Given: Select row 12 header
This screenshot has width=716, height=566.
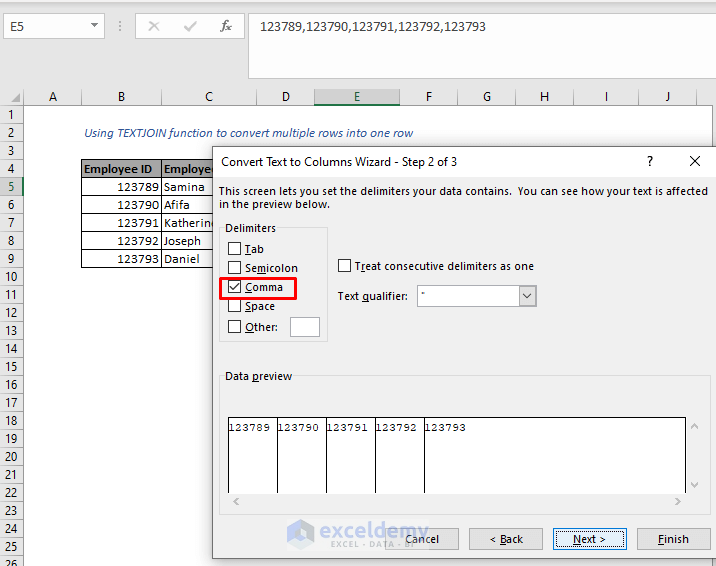Looking at the screenshot, I should [11, 313].
